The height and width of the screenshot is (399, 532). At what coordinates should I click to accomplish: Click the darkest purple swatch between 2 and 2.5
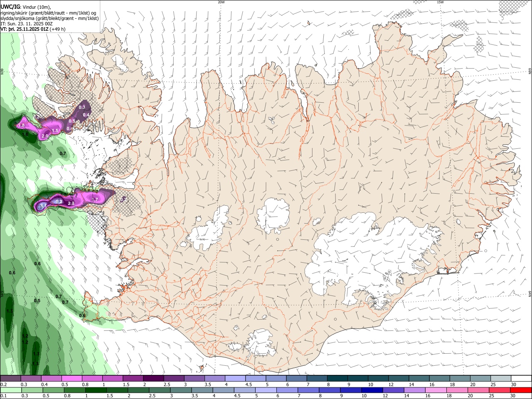tap(153, 379)
